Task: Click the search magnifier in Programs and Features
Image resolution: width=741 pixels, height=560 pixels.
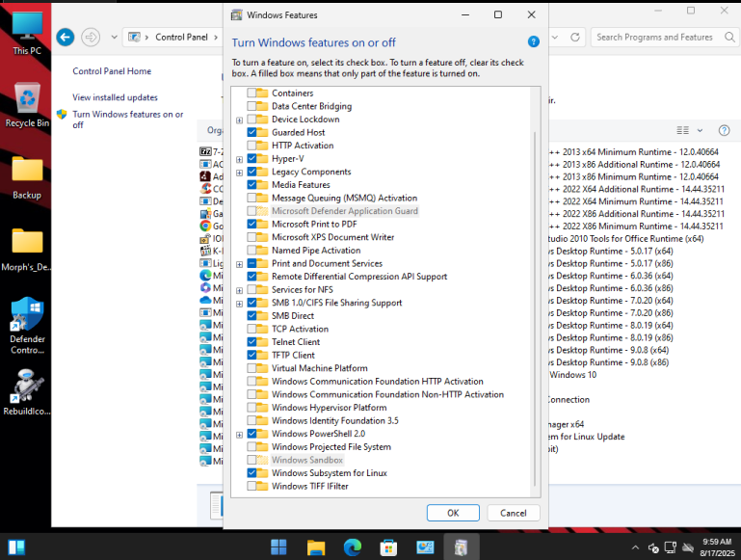Action: [729, 37]
